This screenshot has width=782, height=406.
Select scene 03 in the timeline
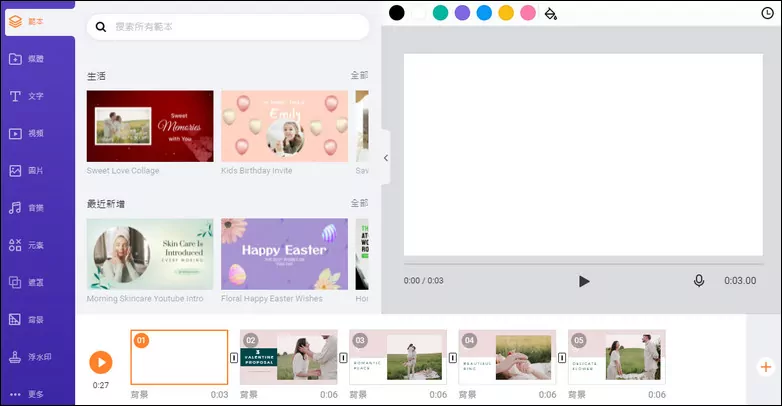pyautogui.click(x=398, y=357)
